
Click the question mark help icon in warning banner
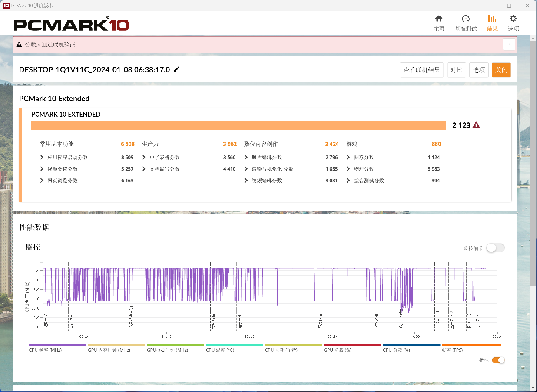pos(509,44)
